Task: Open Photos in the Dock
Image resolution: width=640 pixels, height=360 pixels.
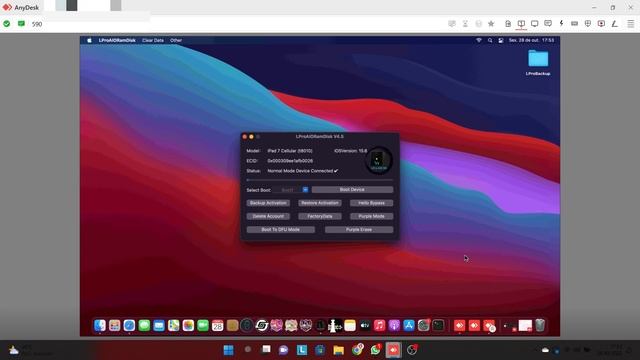Action: [188, 325]
